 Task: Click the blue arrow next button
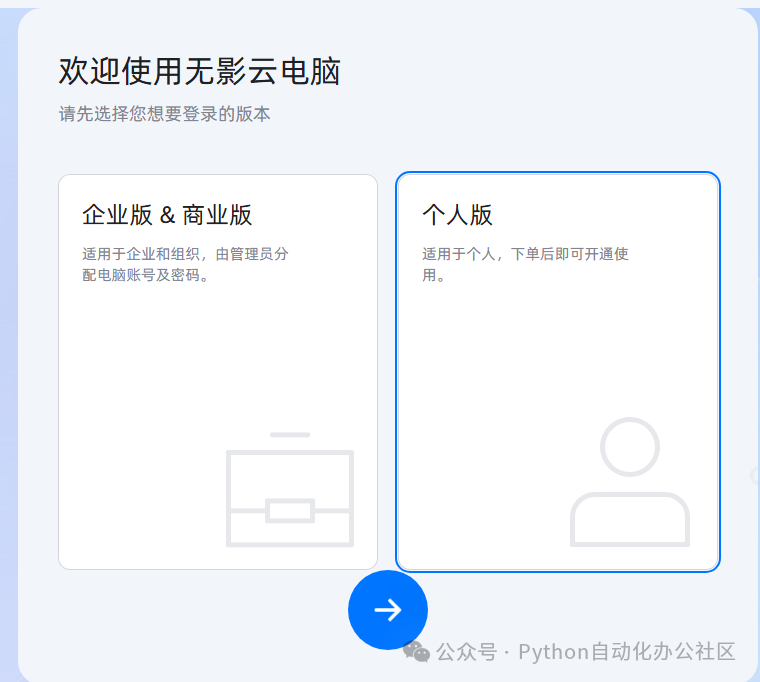pos(388,610)
